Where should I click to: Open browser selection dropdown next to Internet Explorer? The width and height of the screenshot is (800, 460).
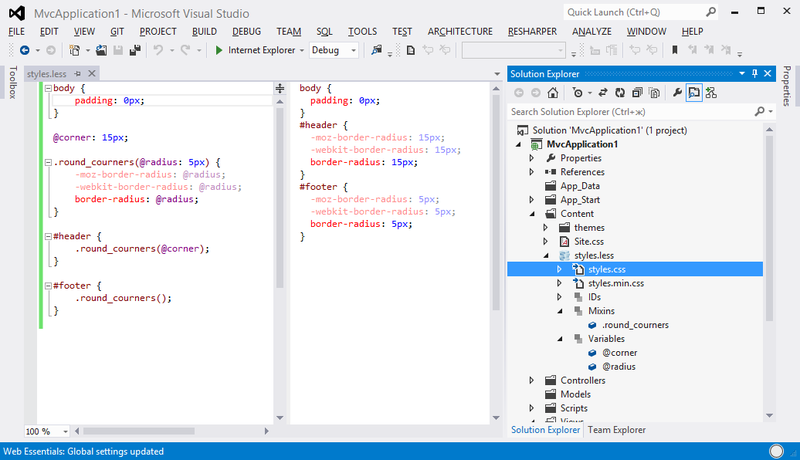click(302, 50)
